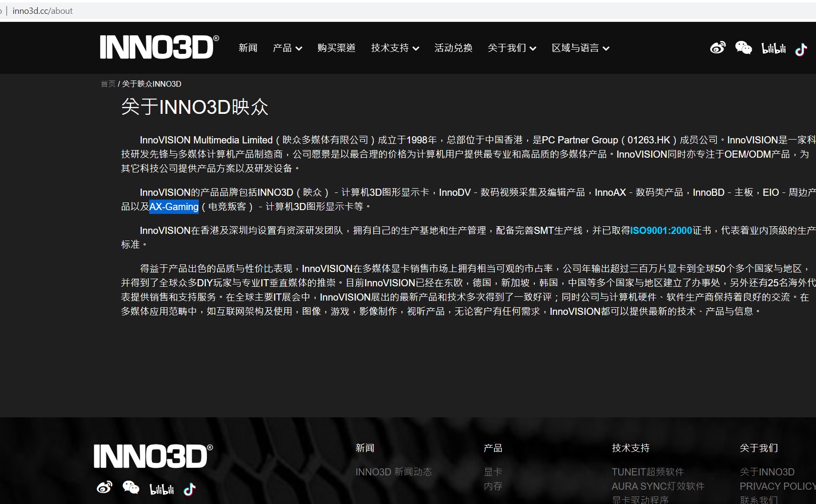This screenshot has width=816, height=504.
Task: Click the INNO3D logo in the header
Action: tap(159, 47)
